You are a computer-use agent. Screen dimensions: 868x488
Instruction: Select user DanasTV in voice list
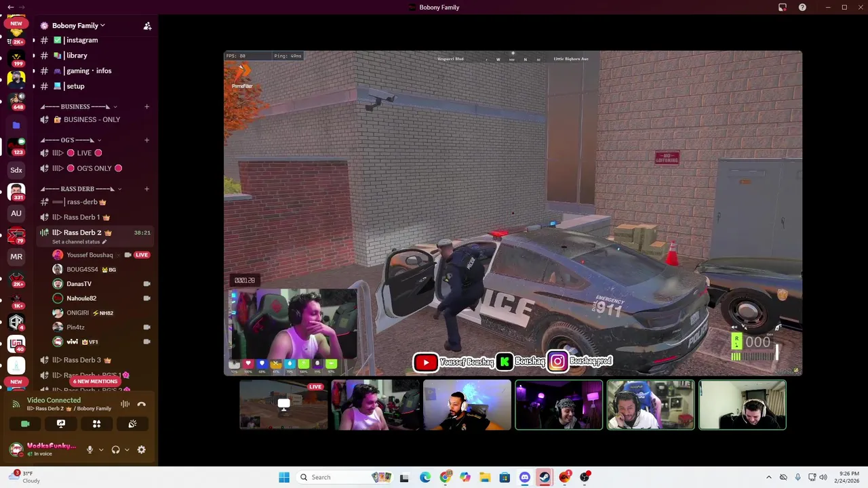[79, 284]
